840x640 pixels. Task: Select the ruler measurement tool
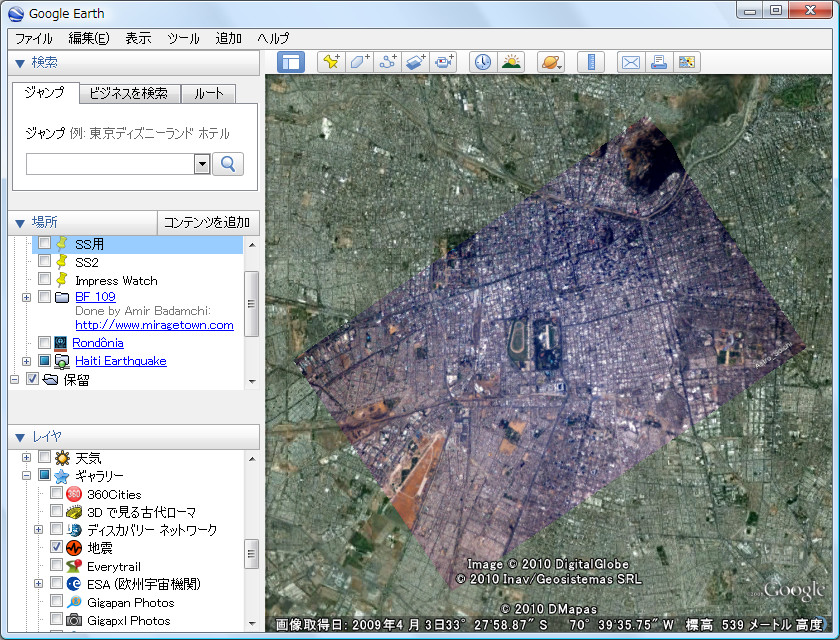coord(590,62)
